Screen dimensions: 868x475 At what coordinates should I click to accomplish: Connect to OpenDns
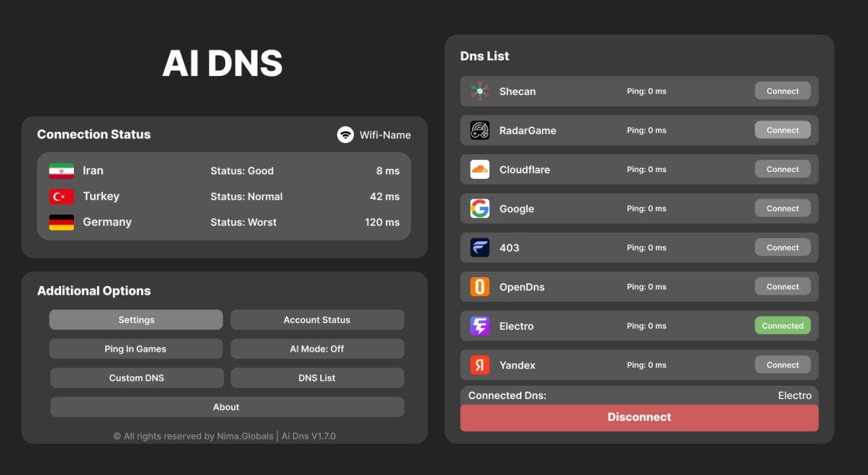783,287
